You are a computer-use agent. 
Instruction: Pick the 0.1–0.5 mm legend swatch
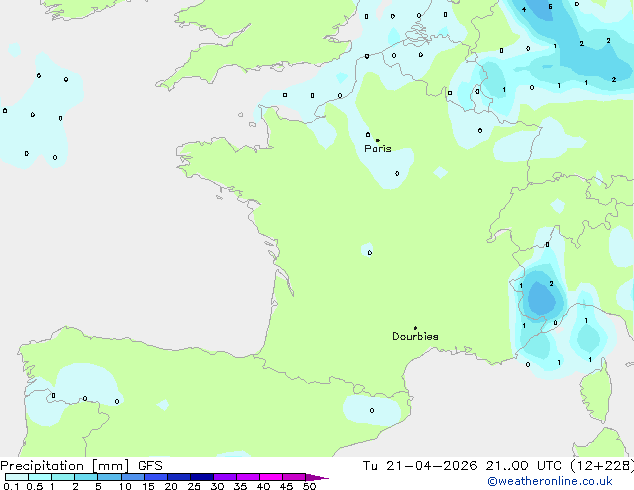(17, 477)
